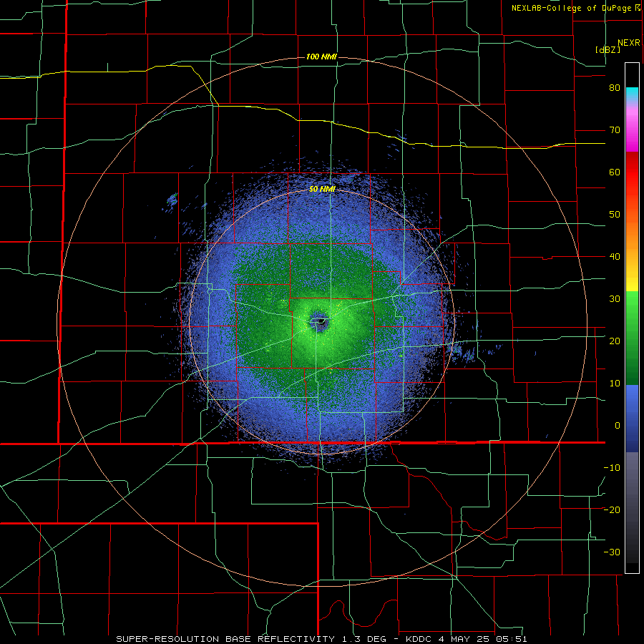The image size is (644, 644).
Task: Click the [dBZ] units label
Action: pos(608,50)
